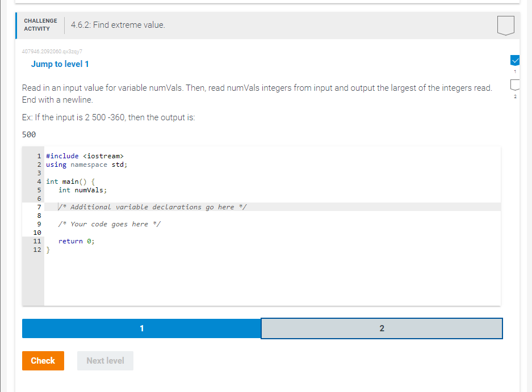The image size is (532, 392).
Task: Click the closing brace on line 12
Action: (47, 250)
